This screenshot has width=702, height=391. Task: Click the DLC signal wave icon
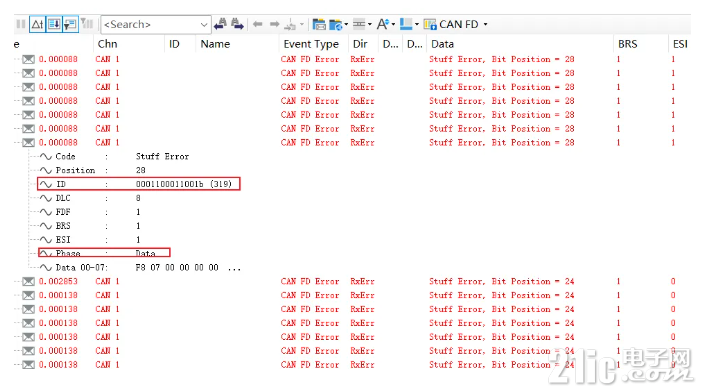tap(46, 198)
